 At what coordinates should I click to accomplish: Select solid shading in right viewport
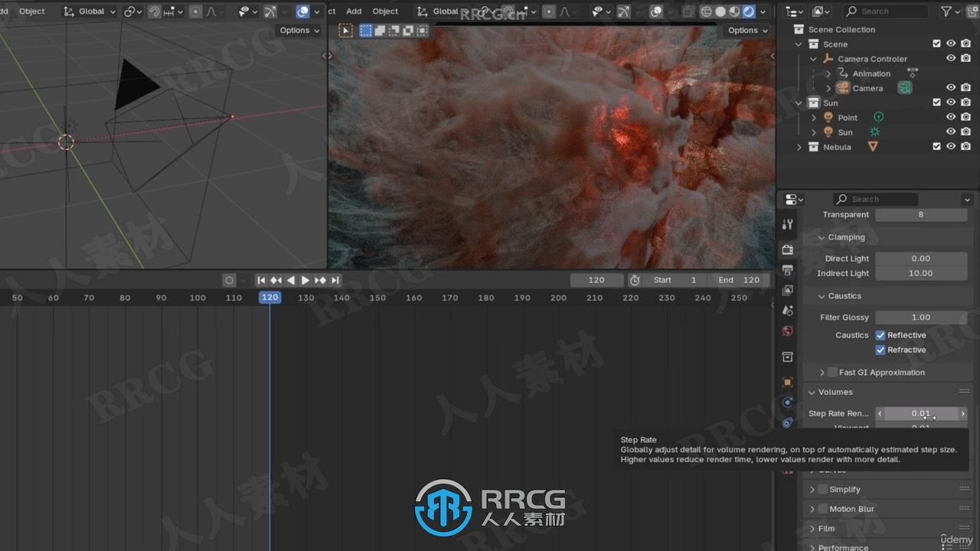(x=720, y=11)
